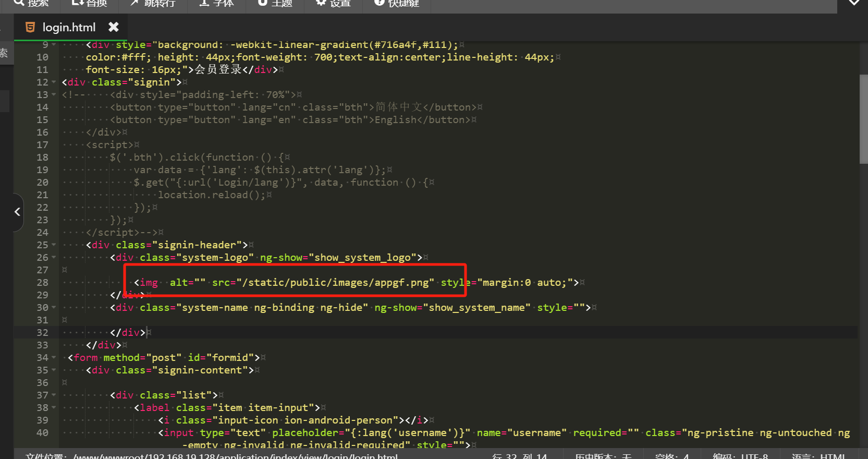
Task: Change 编码: UTF-8 encoding setting
Action: 740,456
